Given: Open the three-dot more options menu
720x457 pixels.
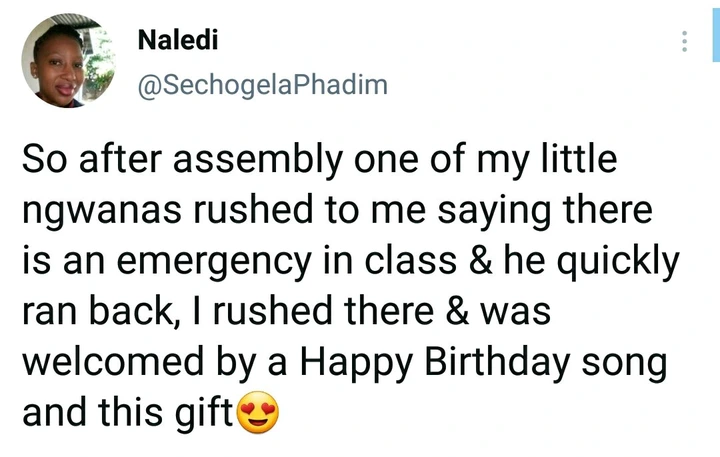Looking at the screenshot, I should 684,41.
